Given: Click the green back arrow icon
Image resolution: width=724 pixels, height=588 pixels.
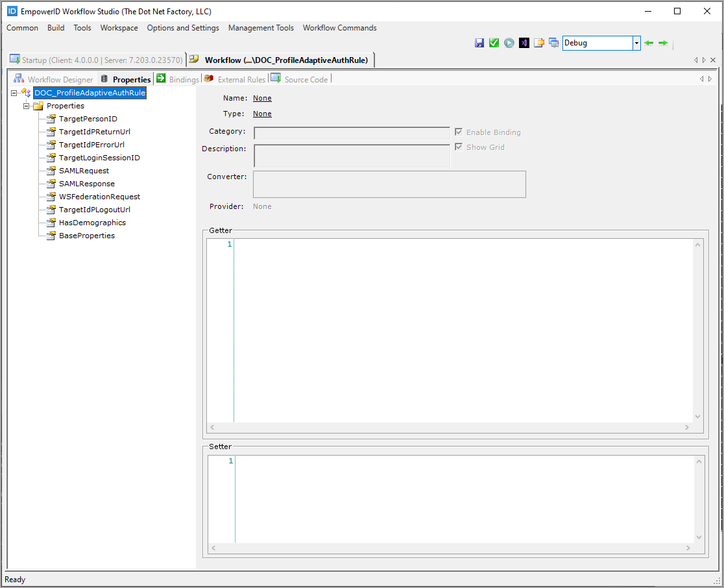Looking at the screenshot, I should pos(649,43).
